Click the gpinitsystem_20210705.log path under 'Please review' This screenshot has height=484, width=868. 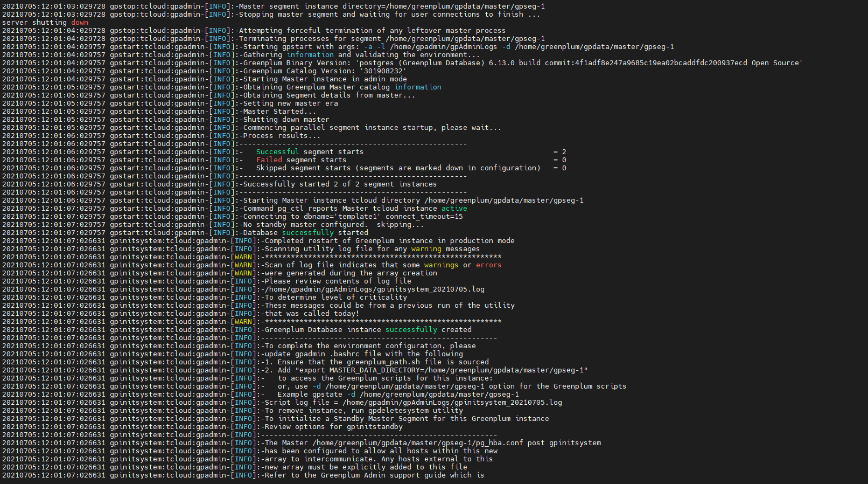[x=374, y=289]
